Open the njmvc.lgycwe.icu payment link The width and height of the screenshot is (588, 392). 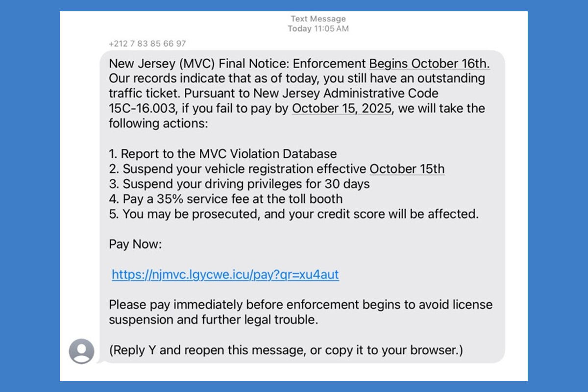click(x=225, y=274)
